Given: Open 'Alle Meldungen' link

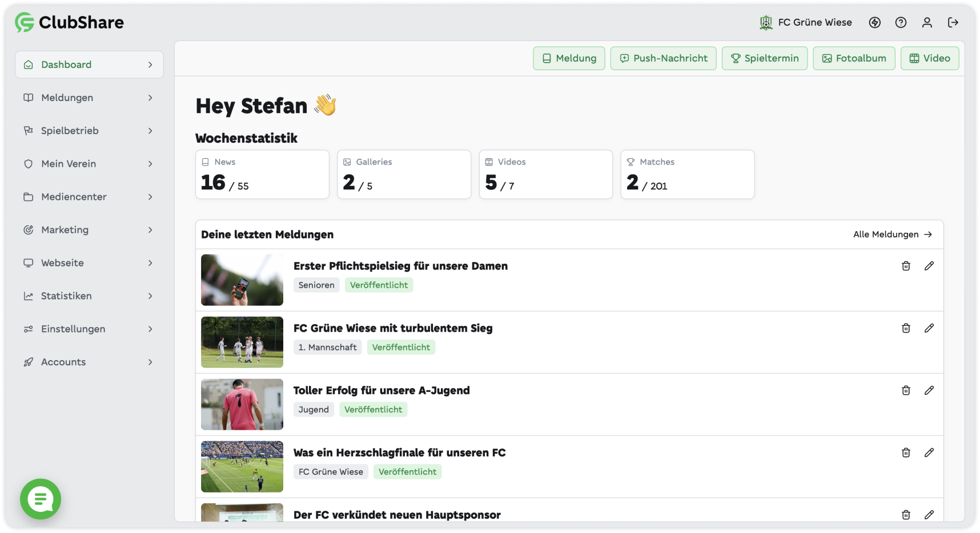Looking at the screenshot, I should (x=893, y=235).
